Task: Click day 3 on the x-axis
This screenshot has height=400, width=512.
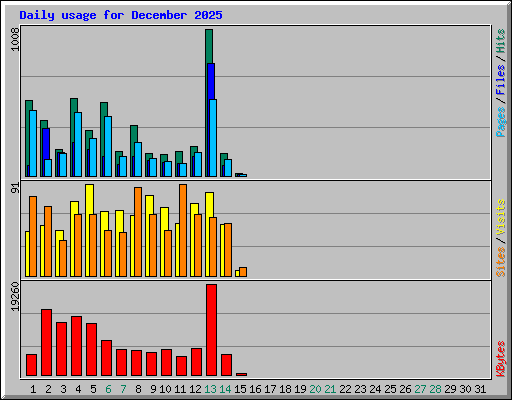Action: click(63, 389)
